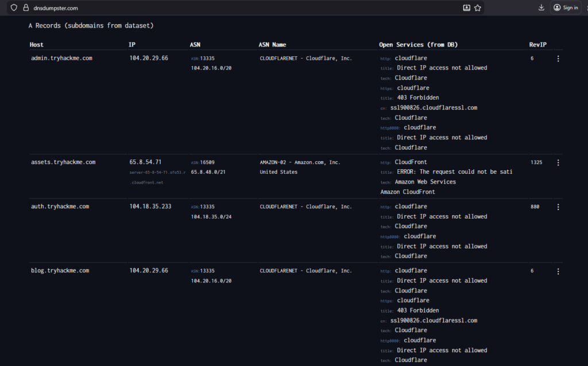Image resolution: width=588 pixels, height=366 pixels.
Task: Click RevIP count 6 in the blog row
Action: tap(532, 271)
